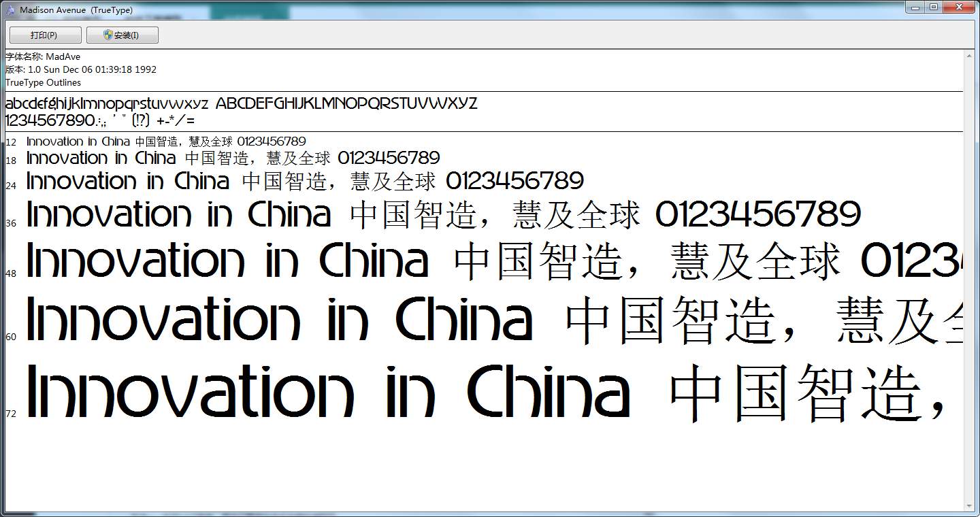Click the Madison Avenue (TrueType) window title
The width and height of the screenshot is (980, 517).
76,10
